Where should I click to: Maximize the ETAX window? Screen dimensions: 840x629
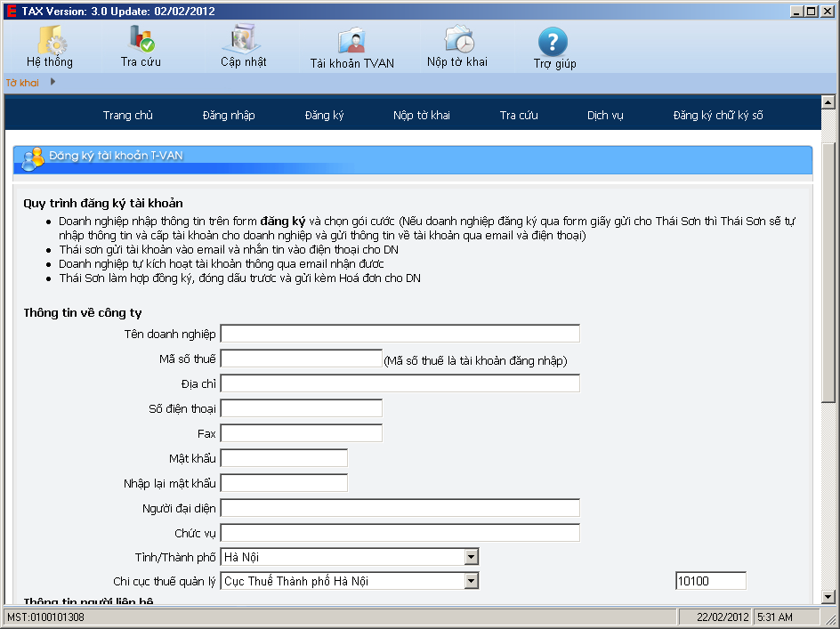coord(812,11)
